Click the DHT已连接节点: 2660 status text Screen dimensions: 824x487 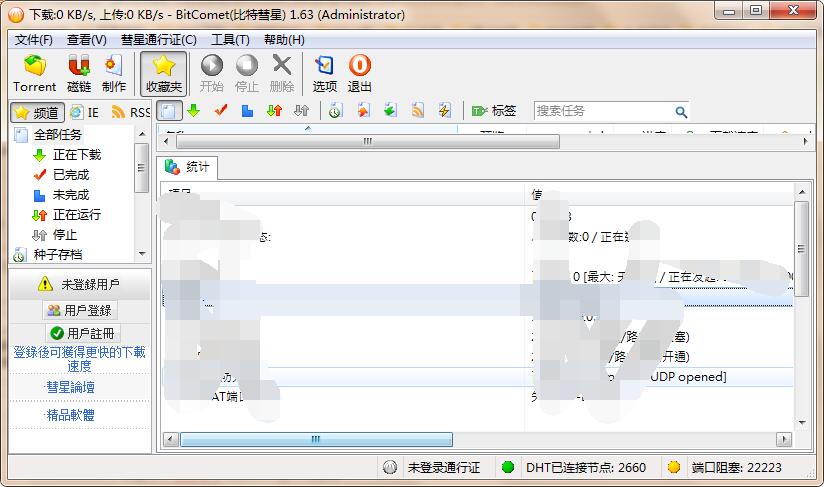click(x=586, y=468)
